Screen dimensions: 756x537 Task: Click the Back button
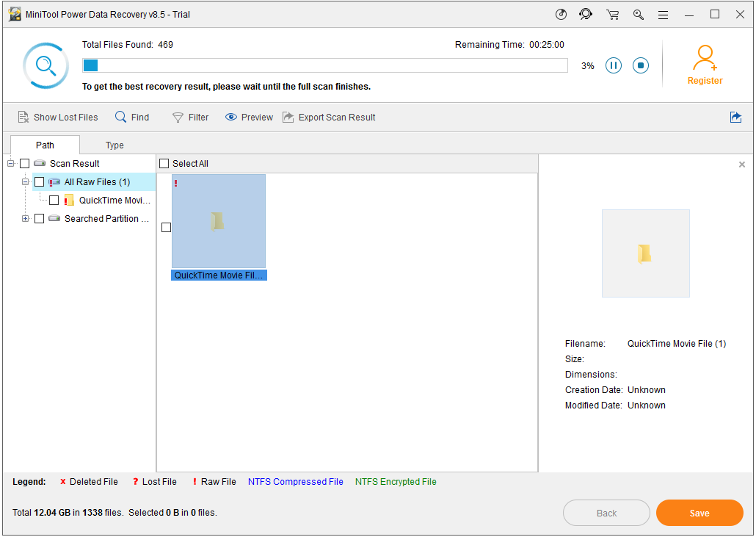pos(606,513)
